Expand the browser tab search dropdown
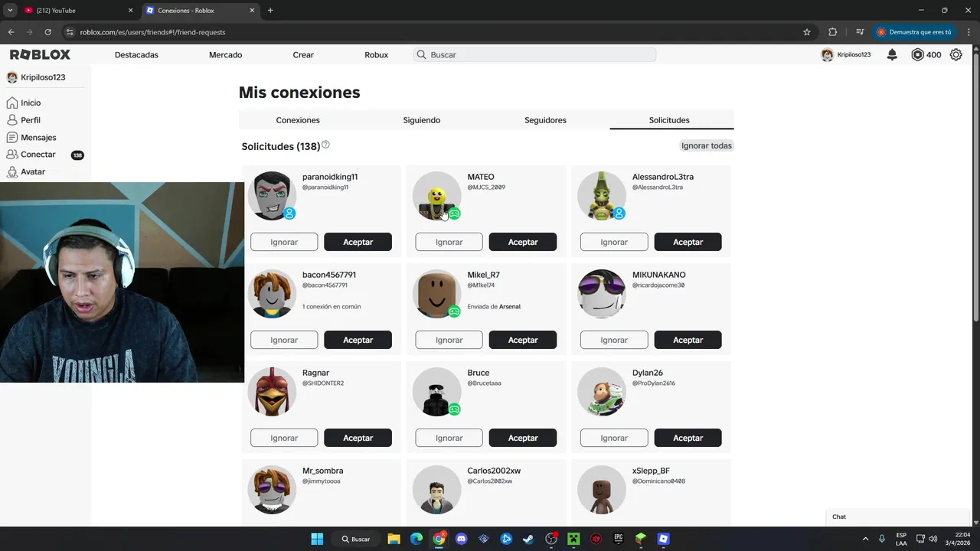 10,11
